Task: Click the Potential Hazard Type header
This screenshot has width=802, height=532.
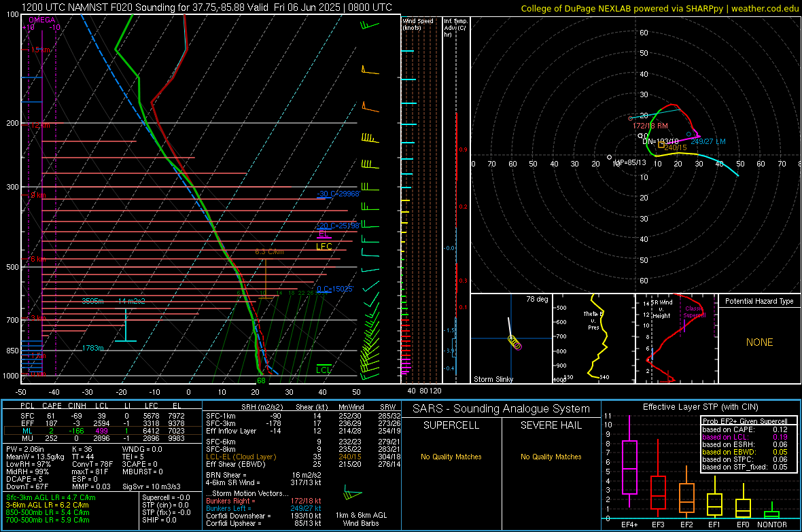Action: [x=759, y=301]
